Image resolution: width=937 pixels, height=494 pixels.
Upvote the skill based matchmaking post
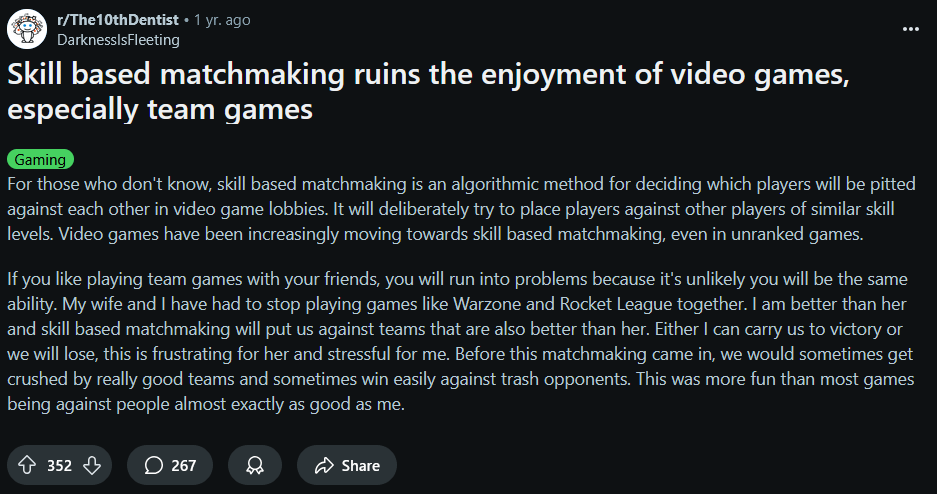27,465
